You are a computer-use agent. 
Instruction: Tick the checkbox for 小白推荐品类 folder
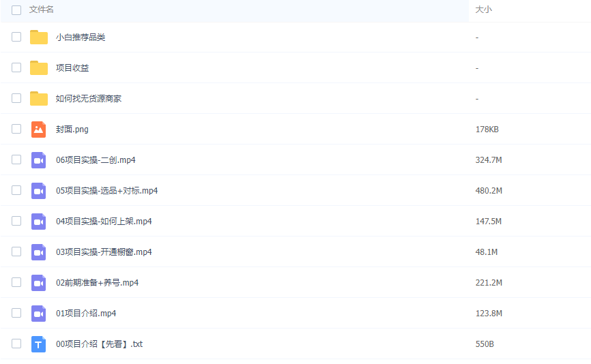click(x=16, y=37)
